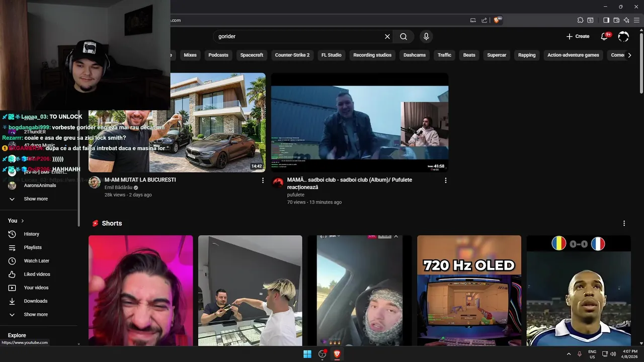This screenshot has height=362, width=644.
Task: Open pufulete channel avatar
Action: click(x=278, y=183)
